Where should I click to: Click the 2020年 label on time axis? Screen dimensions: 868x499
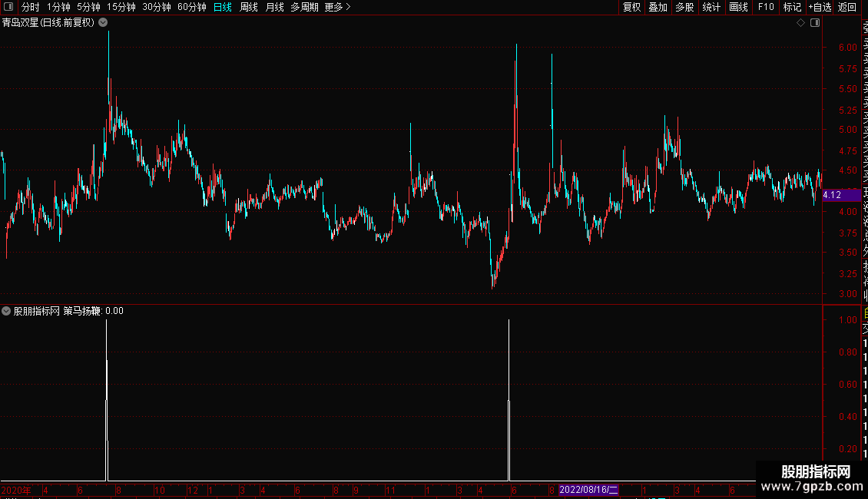(16, 490)
